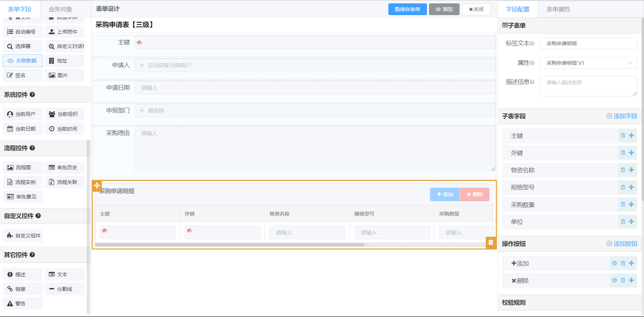Toggle hidden eye icon in 主键 form field
This screenshot has width=644, height=317.
139,43
